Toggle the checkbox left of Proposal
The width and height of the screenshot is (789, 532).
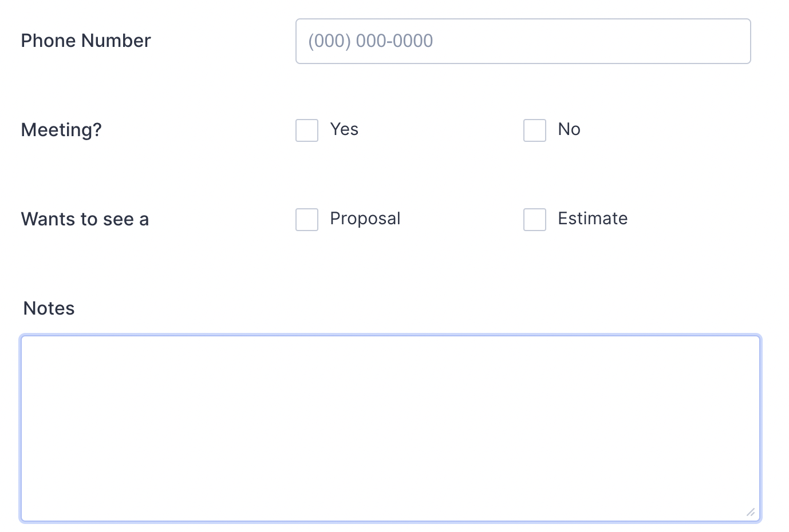point(307,220)
